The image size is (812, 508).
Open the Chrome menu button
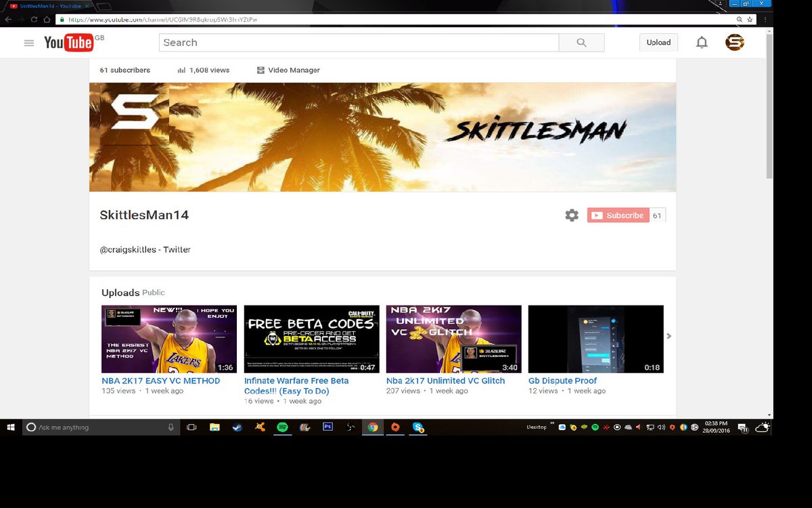(765, 20)
